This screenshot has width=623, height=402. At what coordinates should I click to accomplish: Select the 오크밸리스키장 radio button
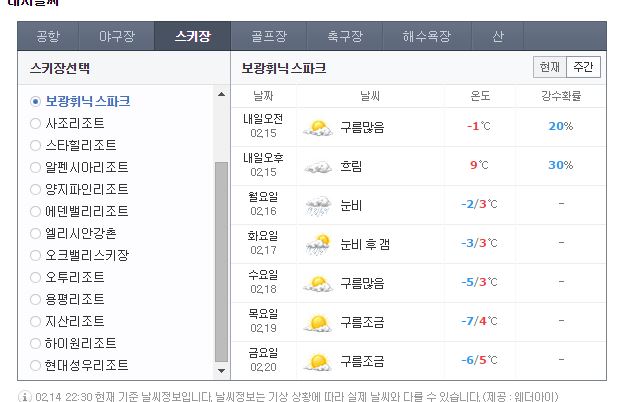click(x=35, y=255)
